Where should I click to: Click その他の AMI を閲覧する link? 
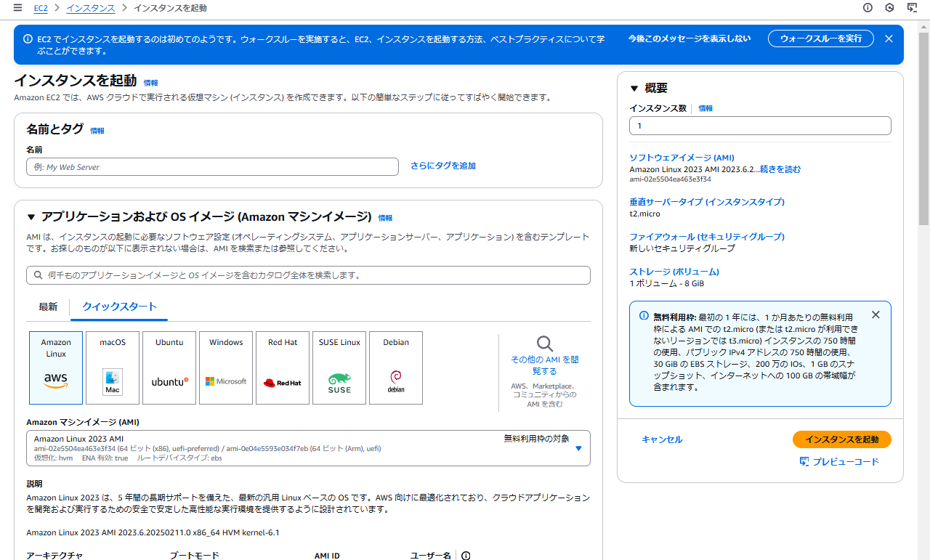545,365
